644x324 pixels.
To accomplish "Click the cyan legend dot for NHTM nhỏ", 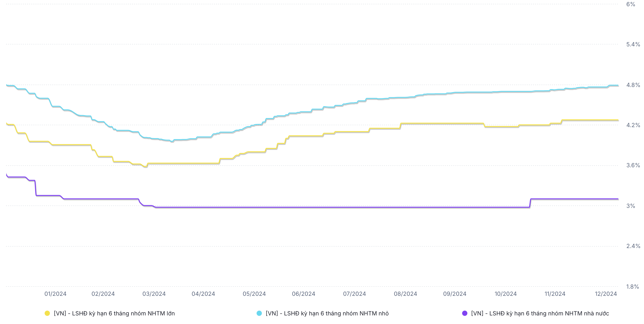I will pos(259,313).
